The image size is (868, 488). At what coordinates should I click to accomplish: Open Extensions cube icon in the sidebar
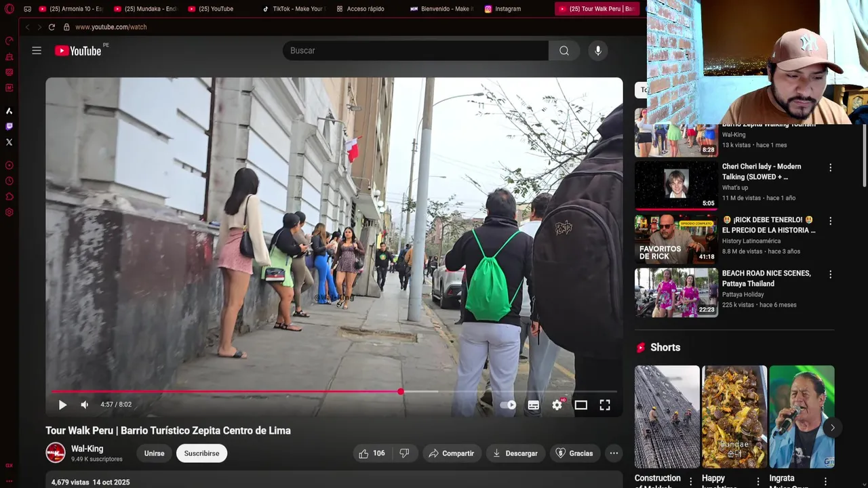click(x=9, y=197)
